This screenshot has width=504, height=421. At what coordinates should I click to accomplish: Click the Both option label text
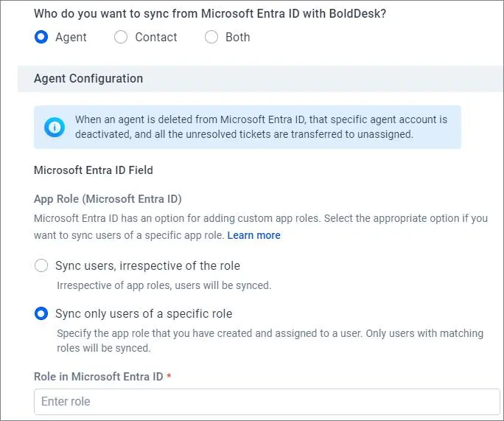tap(237, 38)
